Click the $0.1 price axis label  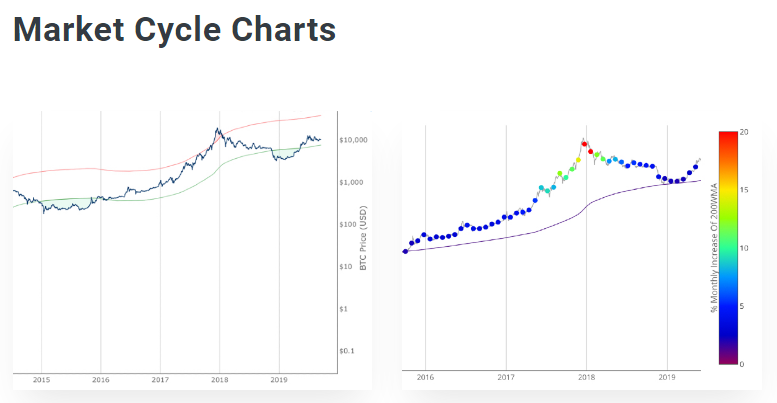tap(348, 351)
